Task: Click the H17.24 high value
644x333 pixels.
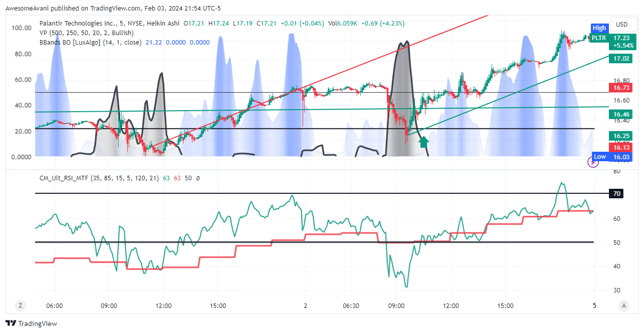Action: (x=219, y=24)
